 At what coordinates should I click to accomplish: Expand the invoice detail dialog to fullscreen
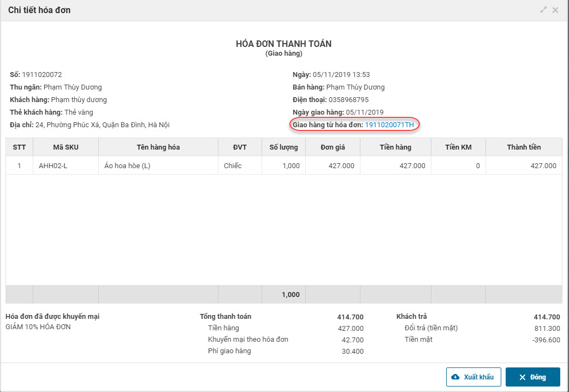pyautogui.click(x=543, y=10)
